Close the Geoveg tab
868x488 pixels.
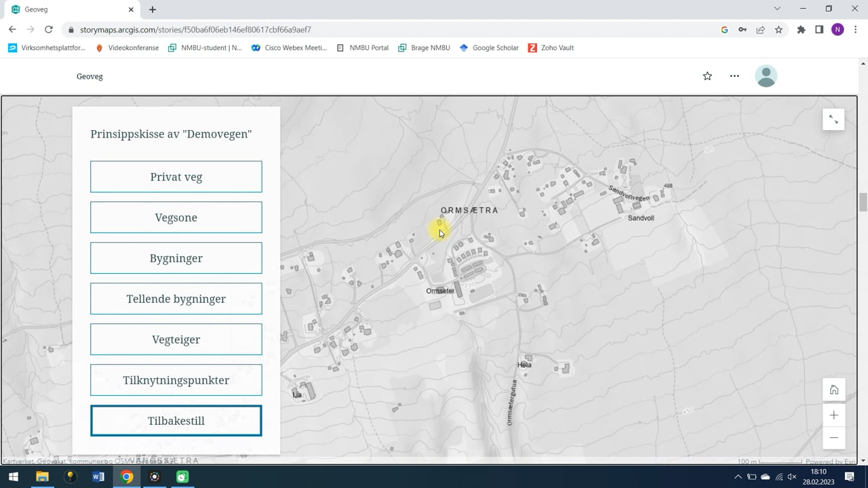(132, 9)
